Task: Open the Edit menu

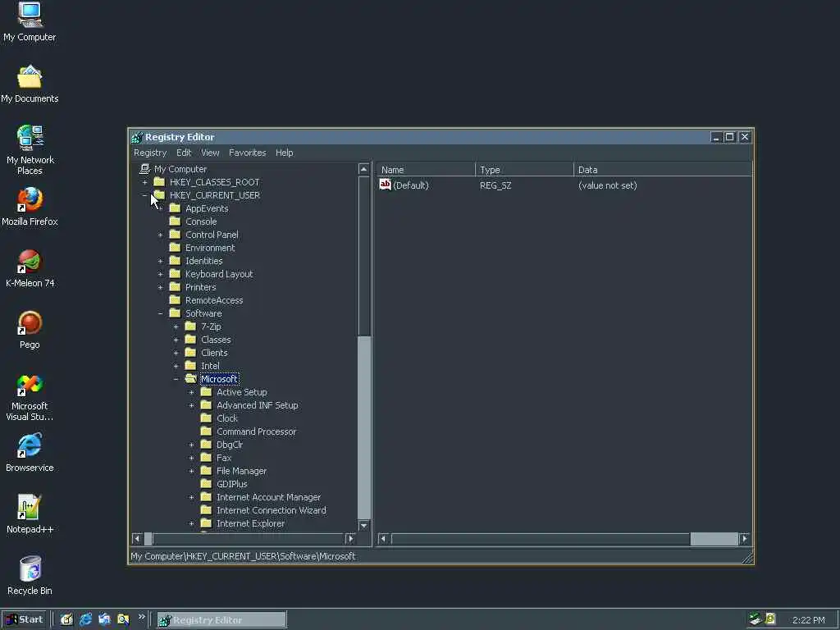Action: [x=184, y=153]
